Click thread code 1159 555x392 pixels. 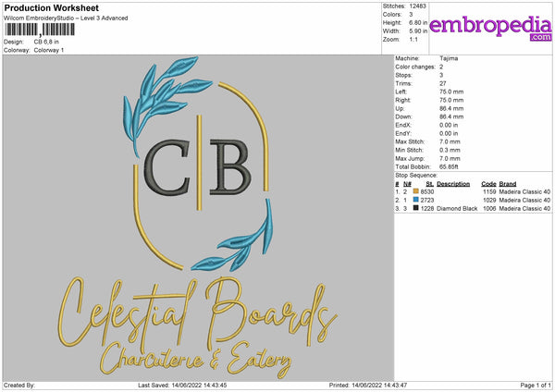(489, 191)
